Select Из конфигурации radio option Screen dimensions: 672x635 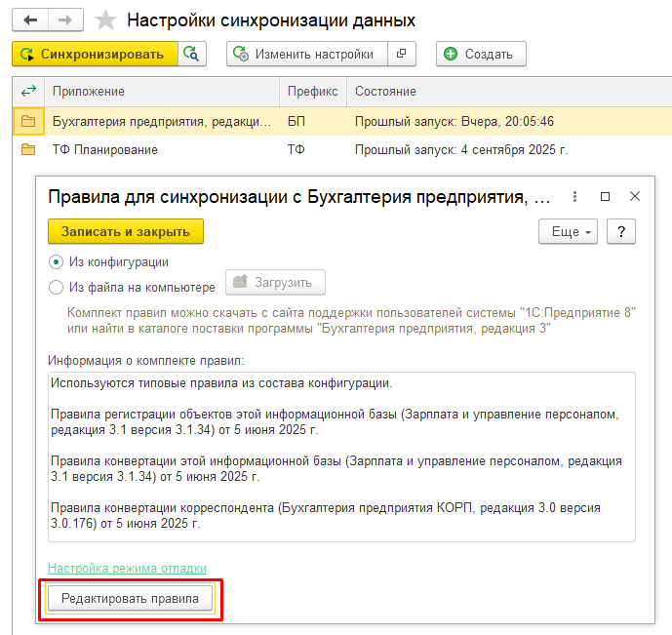tap(108, 261)
